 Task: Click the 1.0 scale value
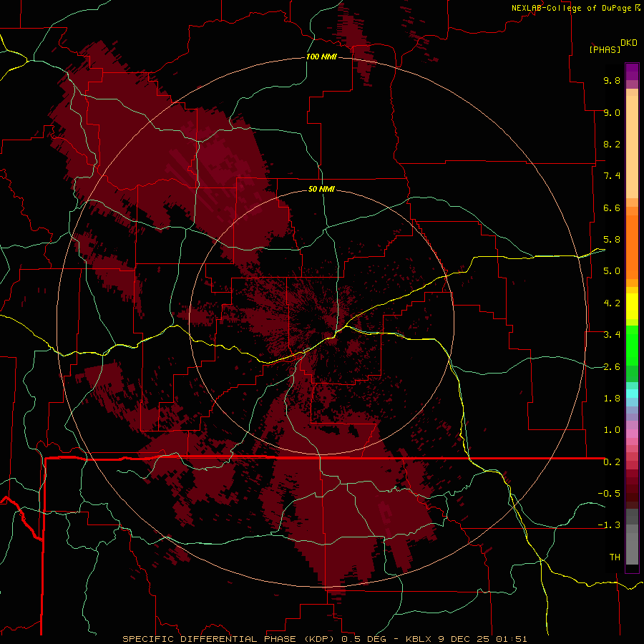pyautogui.click(x=612, y=430)
